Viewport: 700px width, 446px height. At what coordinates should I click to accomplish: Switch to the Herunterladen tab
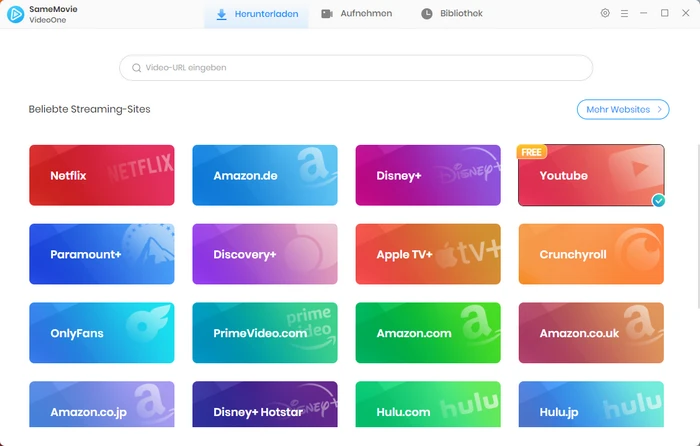pyautogui.click(x=257, y=14)
